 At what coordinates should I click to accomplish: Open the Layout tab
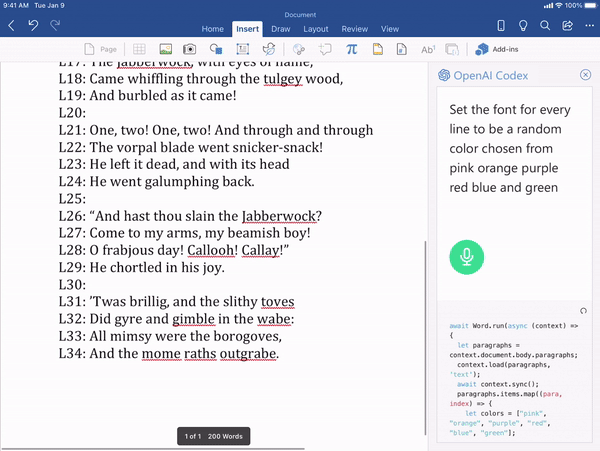click(316, 29)
